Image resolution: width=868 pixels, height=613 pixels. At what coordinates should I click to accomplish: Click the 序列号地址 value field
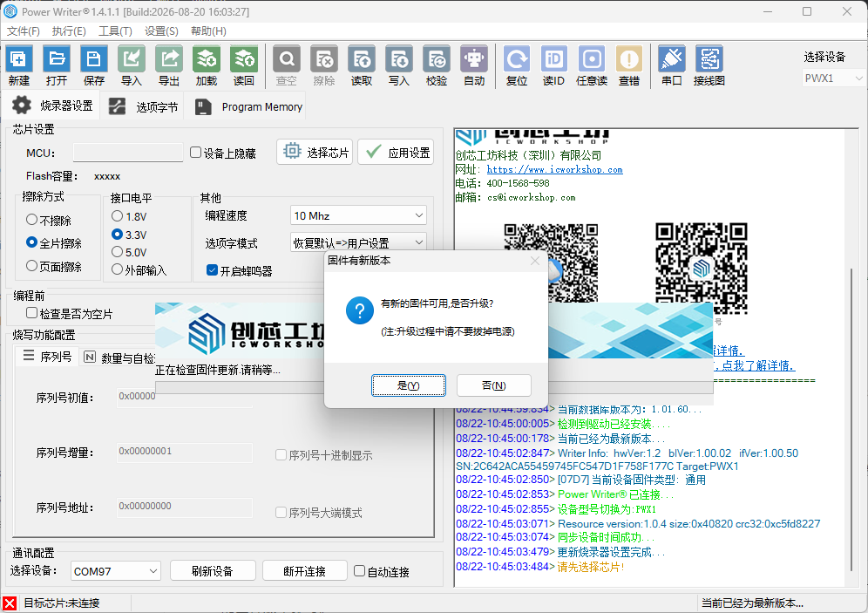pos(185,507)
